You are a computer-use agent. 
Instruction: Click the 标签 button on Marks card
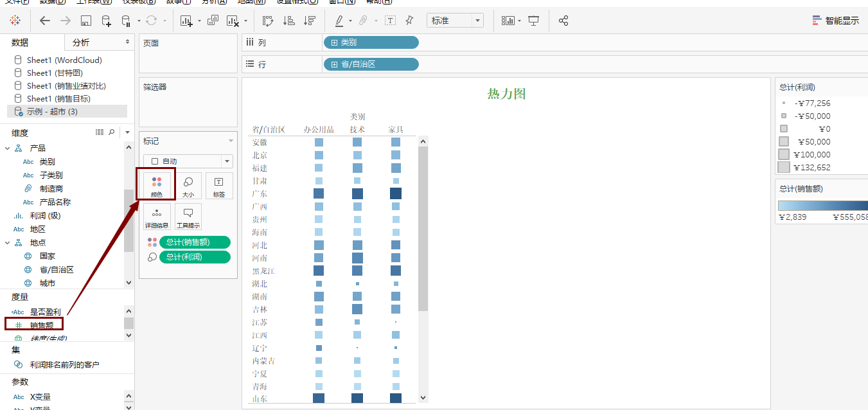pyautogui.click(x=219, y=186)
